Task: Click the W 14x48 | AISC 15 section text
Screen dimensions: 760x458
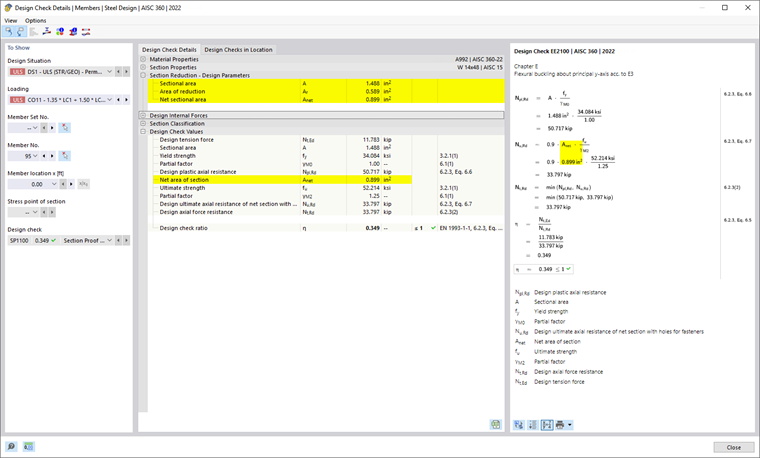Action: [x=479, y=67]
